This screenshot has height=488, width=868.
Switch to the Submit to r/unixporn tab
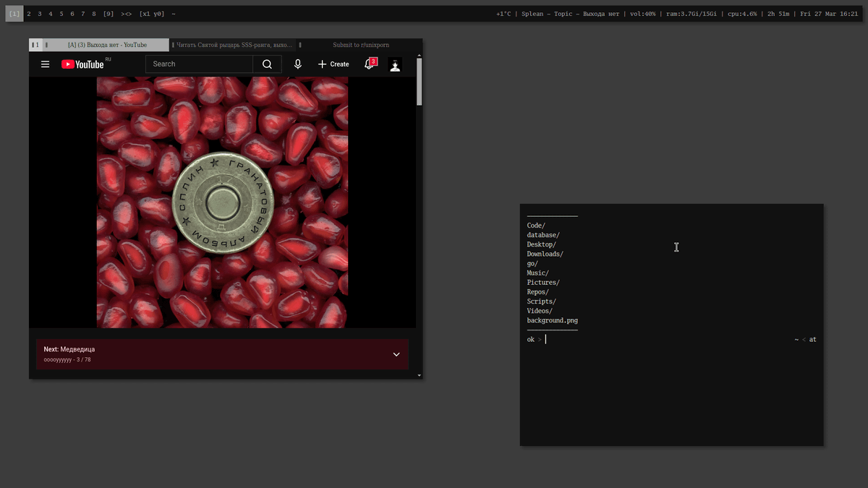click(360, 45)
